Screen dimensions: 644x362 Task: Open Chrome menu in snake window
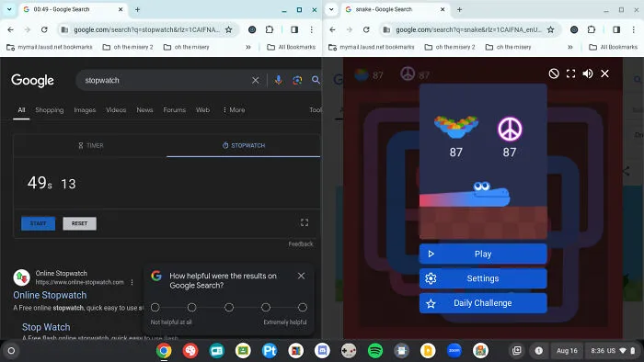(634, 29)
